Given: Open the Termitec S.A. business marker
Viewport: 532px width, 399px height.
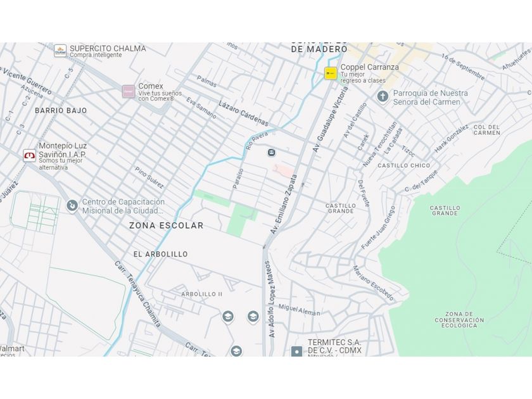Looking at the screenshot, I should pyautogui.click(x=296, y=351).
